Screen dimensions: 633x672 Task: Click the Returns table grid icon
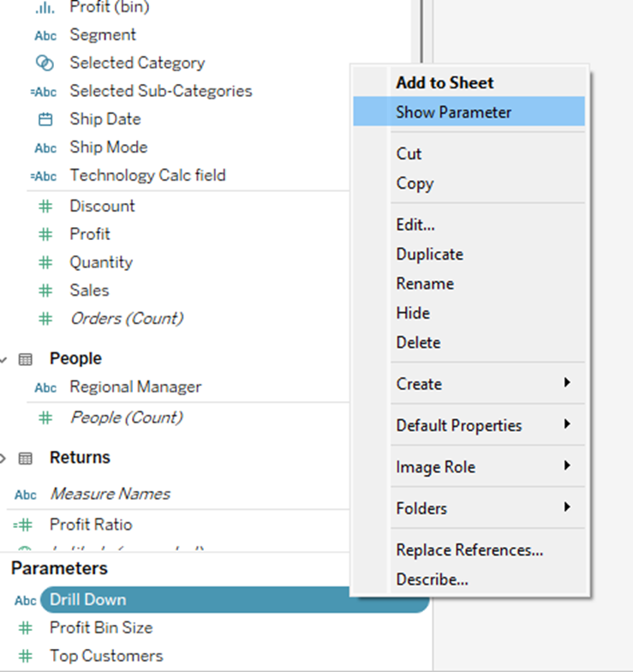tap(26, 458)
